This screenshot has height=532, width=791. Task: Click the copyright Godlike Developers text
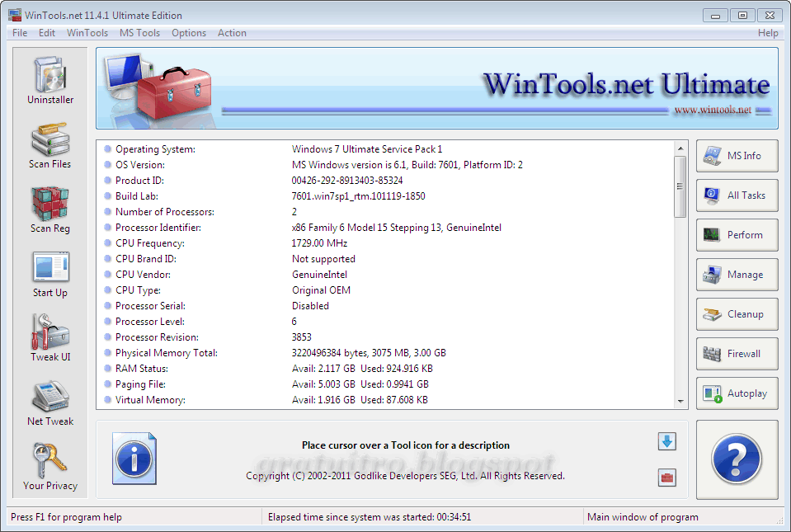[x=405, y=476]
